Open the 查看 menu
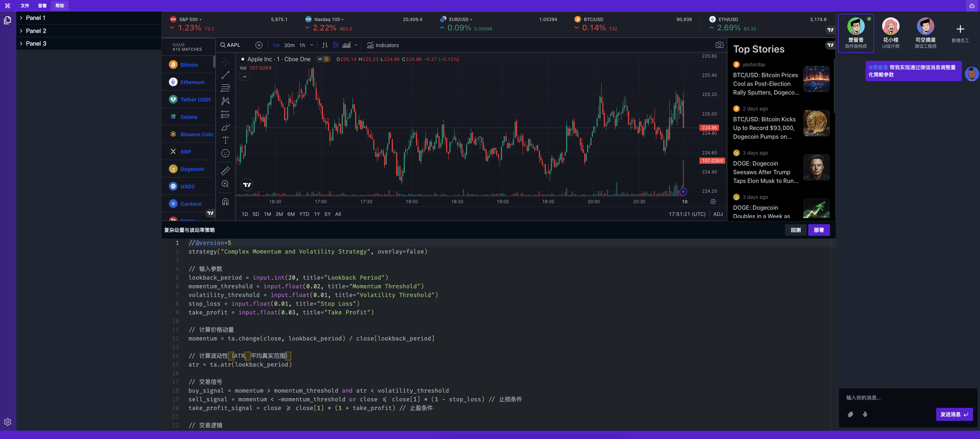This screenshot has height=439, width=980. click(42, 6)
